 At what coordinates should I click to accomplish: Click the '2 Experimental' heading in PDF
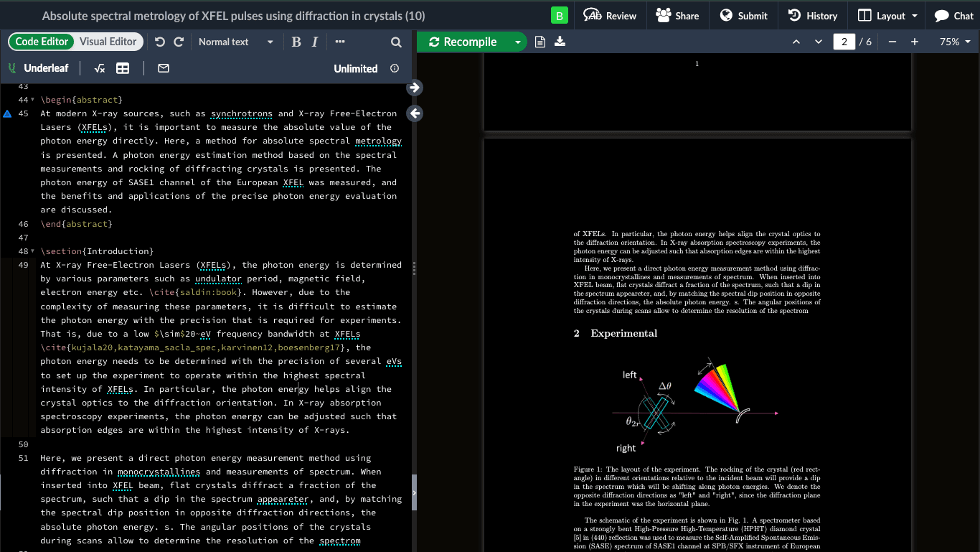(x=616, y=333)
